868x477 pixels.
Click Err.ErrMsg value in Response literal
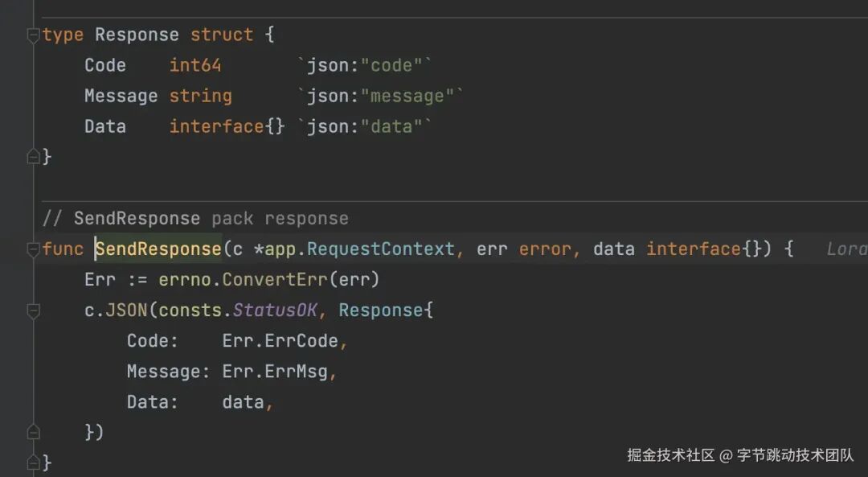tap(275, 371)
